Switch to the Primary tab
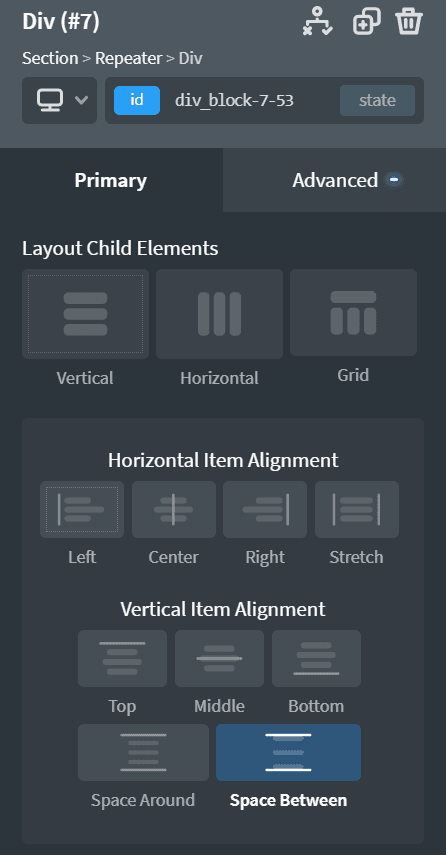 111,180
